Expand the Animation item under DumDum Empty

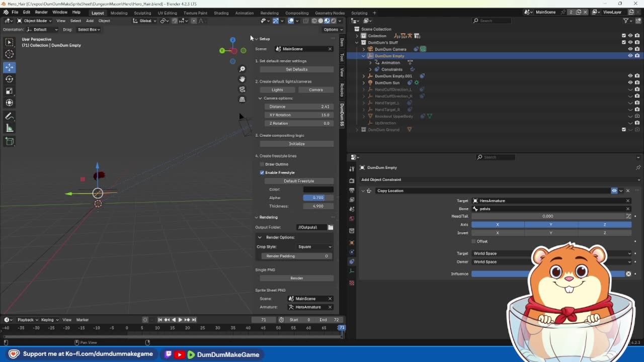click(371, 63)
